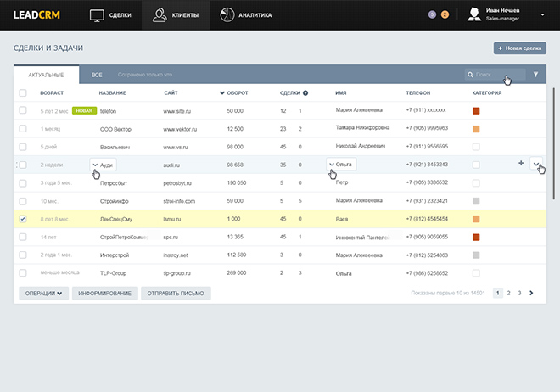Viewport: 560px width, 392px height.
Task: Click the filter funnel icon
Action: (535, 75)
